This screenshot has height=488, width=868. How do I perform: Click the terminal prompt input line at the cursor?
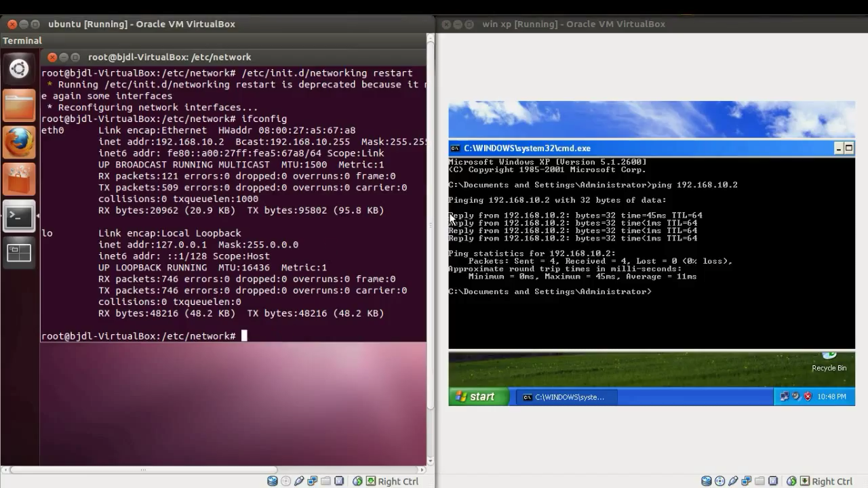[233, 336]
